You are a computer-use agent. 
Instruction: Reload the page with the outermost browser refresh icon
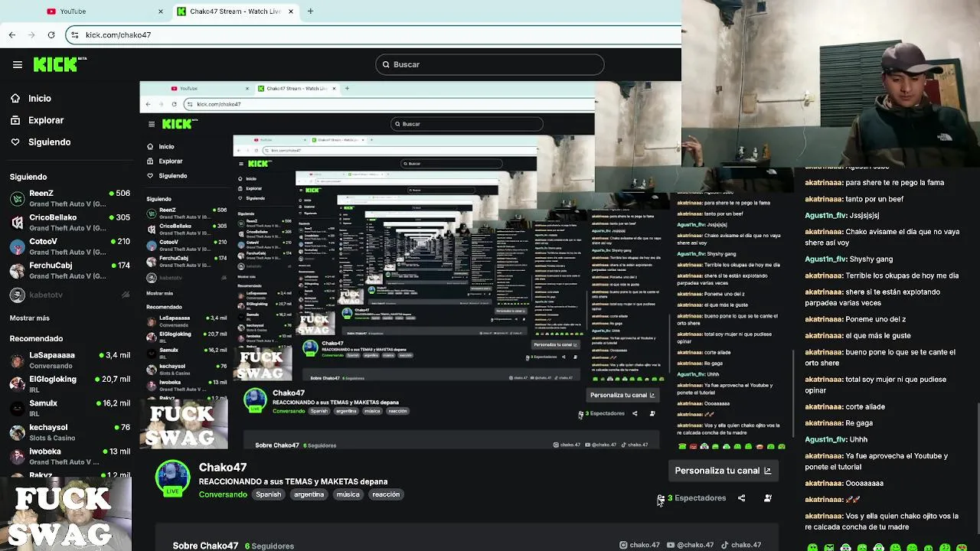tap(51, 34)
